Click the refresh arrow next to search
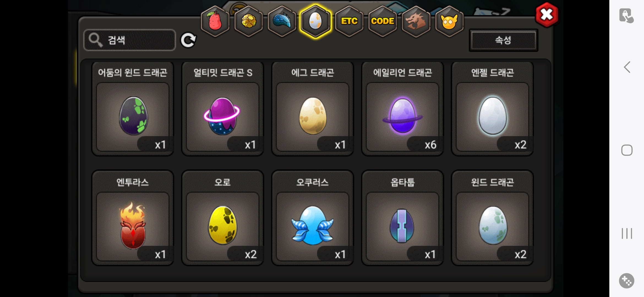This screenshot has width=644, height=297. [x=188, y=40]
